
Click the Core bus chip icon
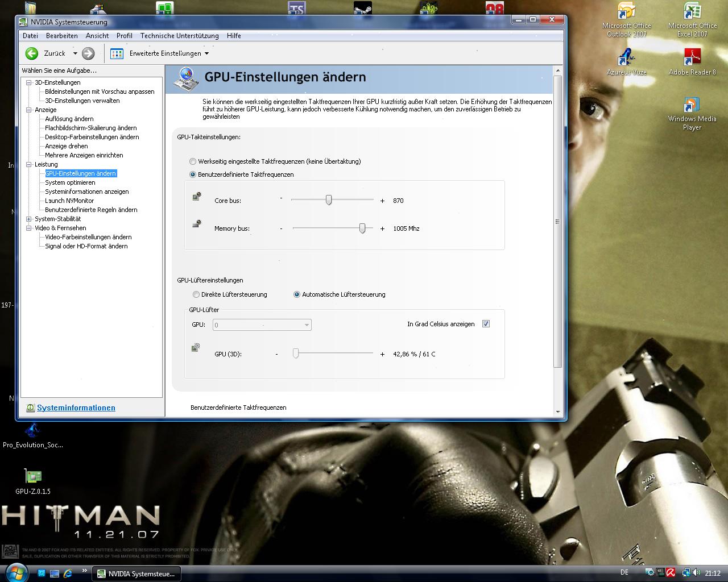197,197
